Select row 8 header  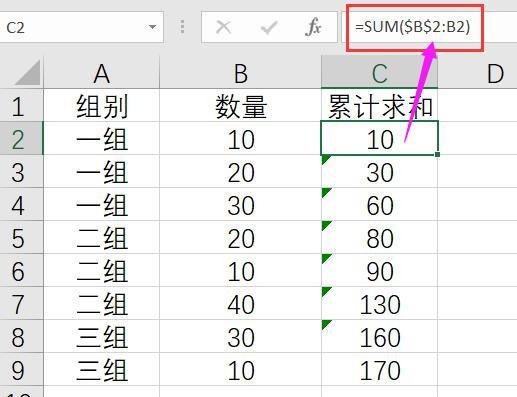(x=21, y=336)
